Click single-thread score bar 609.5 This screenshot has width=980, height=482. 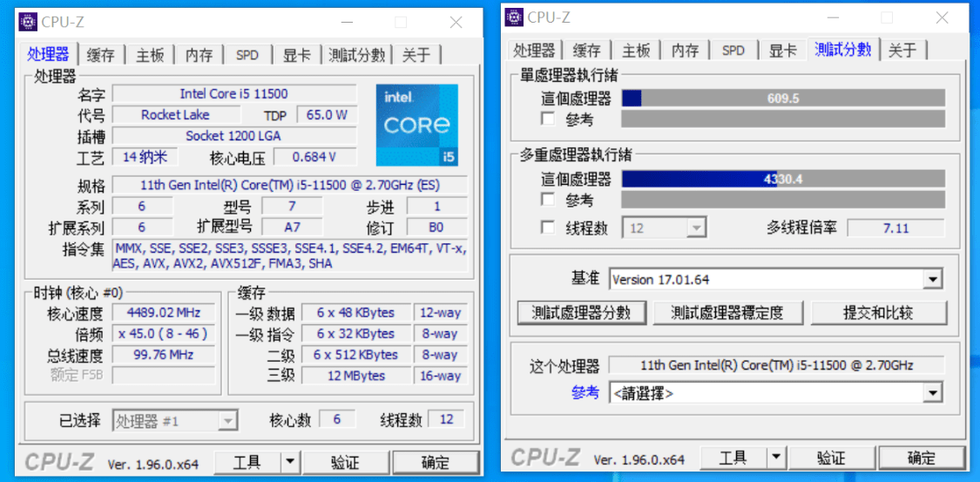point(783,98)
